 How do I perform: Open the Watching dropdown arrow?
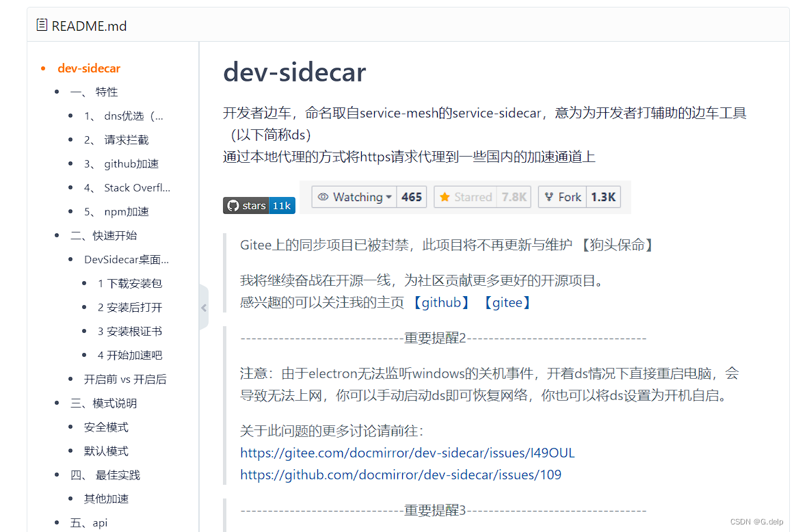point(389,197)
